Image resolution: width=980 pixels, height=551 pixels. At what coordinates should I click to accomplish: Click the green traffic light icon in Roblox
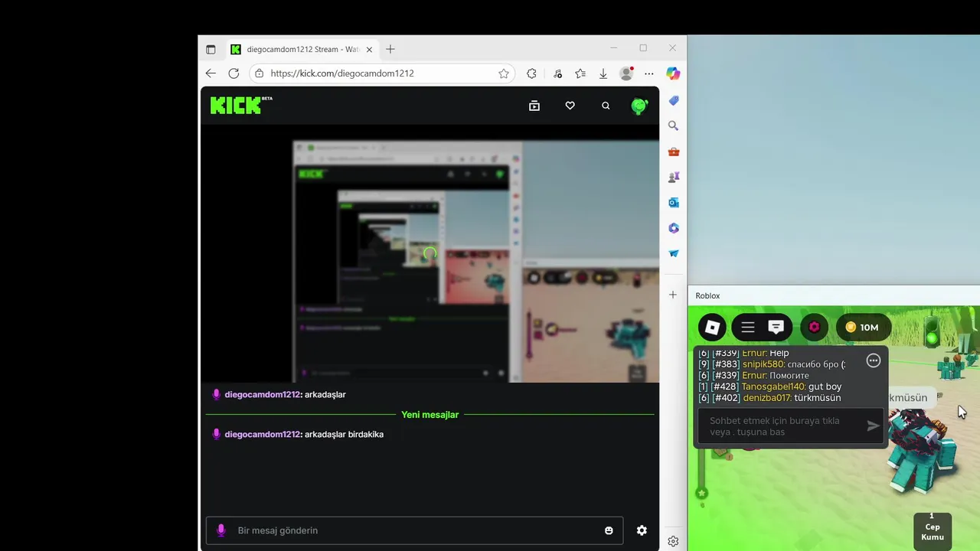932,334
